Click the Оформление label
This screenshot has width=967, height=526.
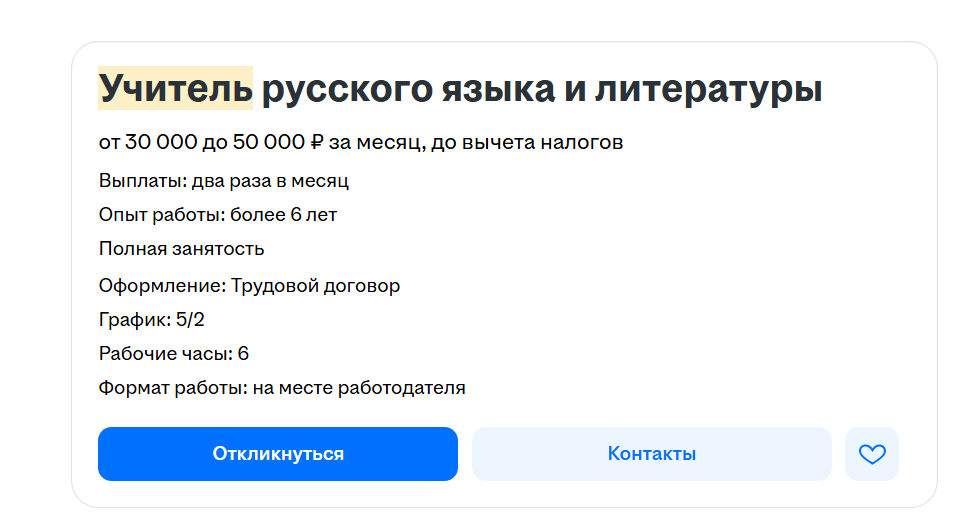(161, 286)
